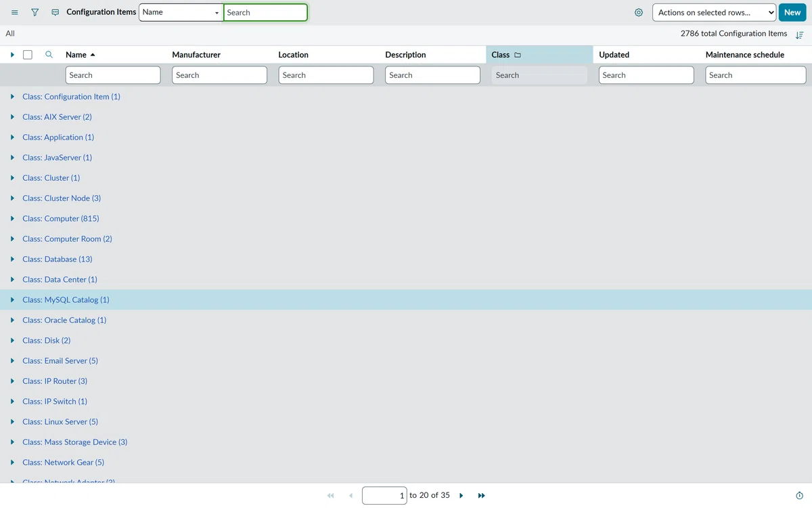Open list personalization gear icon
This screenshot has width=812, height=508.
(x=639, y=13)
